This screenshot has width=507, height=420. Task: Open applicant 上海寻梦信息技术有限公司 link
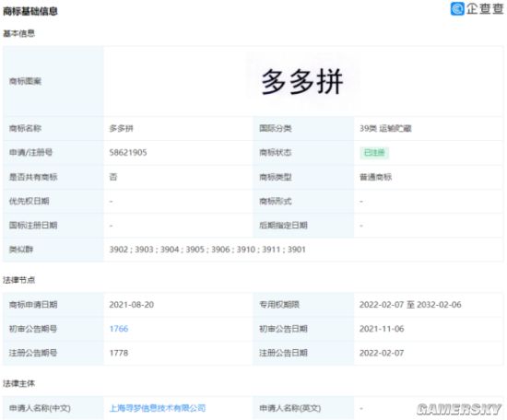click(158, 408)
